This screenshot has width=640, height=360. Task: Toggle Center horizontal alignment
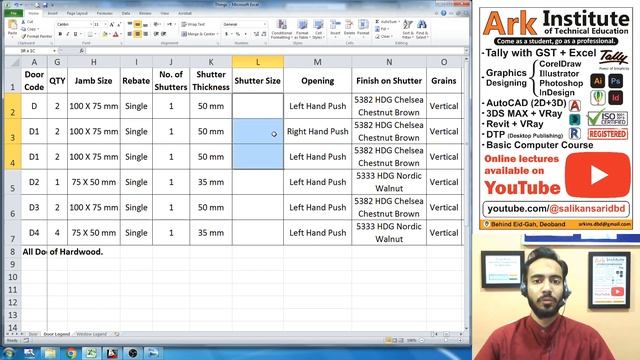[x=138, y=34]
